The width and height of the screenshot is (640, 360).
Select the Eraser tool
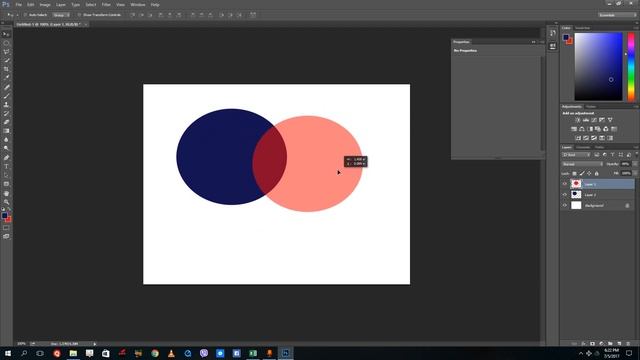coord(6,122)
